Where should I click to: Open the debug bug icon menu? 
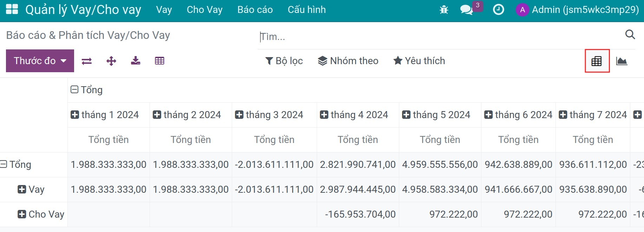pyautogui.click(x=444, y=10)
